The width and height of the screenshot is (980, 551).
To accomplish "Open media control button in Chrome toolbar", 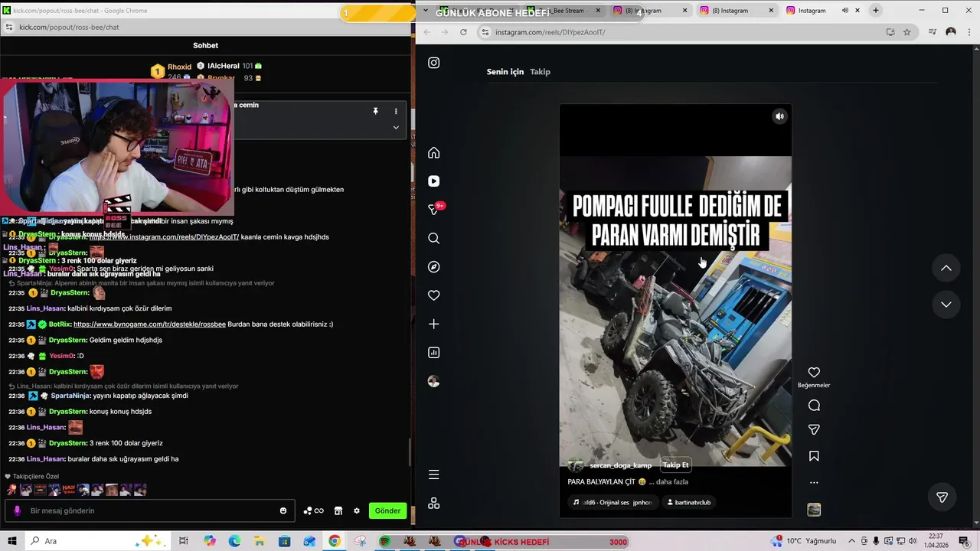I will pyautogui.click(x=932, y=32).
